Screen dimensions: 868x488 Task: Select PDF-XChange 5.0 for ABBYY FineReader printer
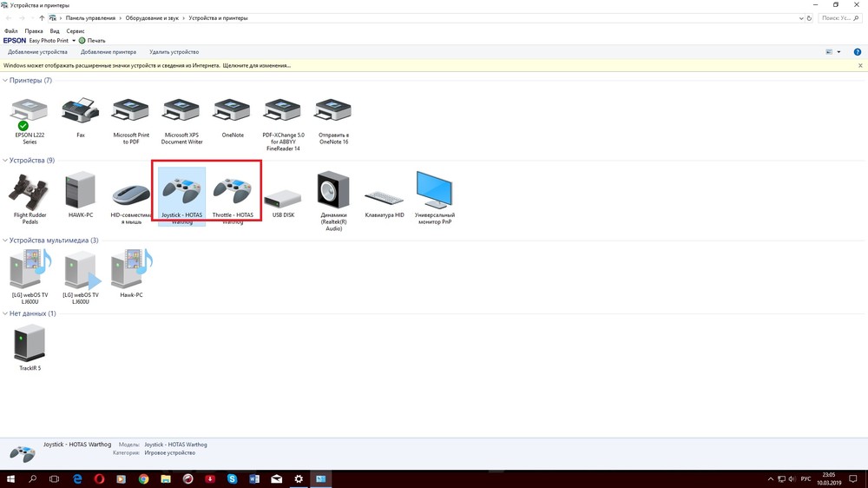click(x=284, y=125)
